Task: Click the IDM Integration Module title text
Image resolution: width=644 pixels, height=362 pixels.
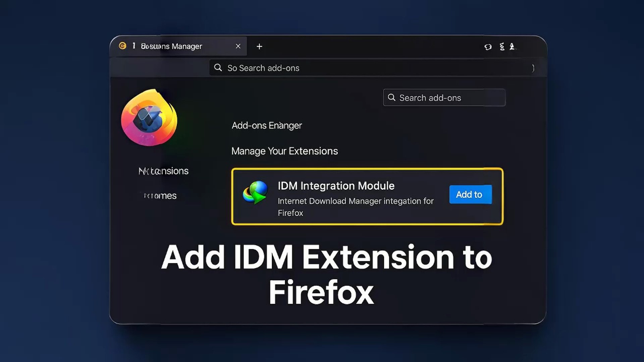Action: pyautogui.click(x=336, y=186)
